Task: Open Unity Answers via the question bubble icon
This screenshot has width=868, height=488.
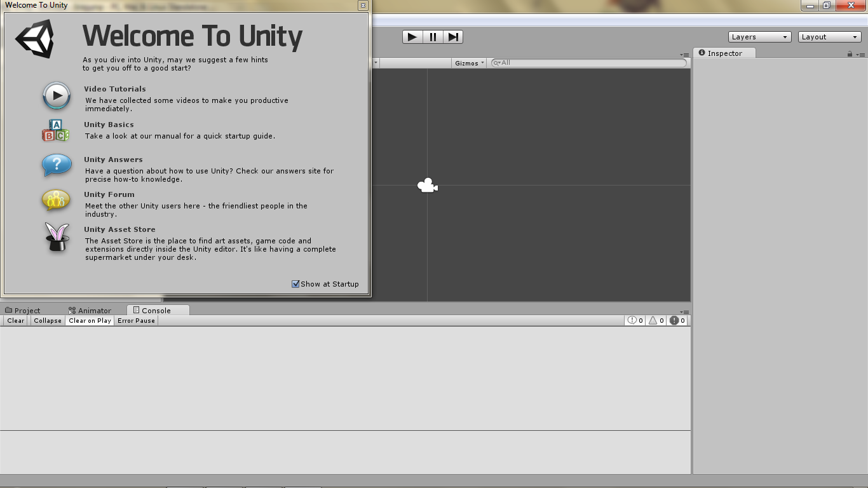Action: (56, 165)
